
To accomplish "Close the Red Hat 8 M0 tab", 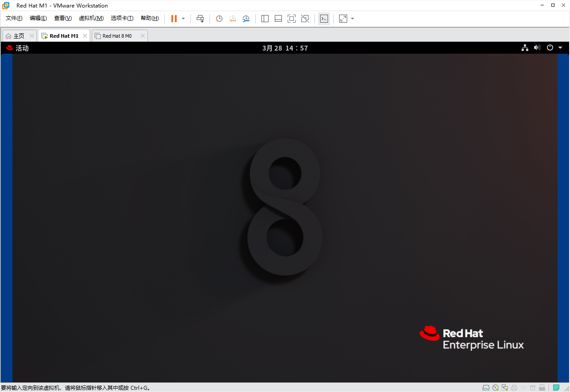I will click(142, 36).
